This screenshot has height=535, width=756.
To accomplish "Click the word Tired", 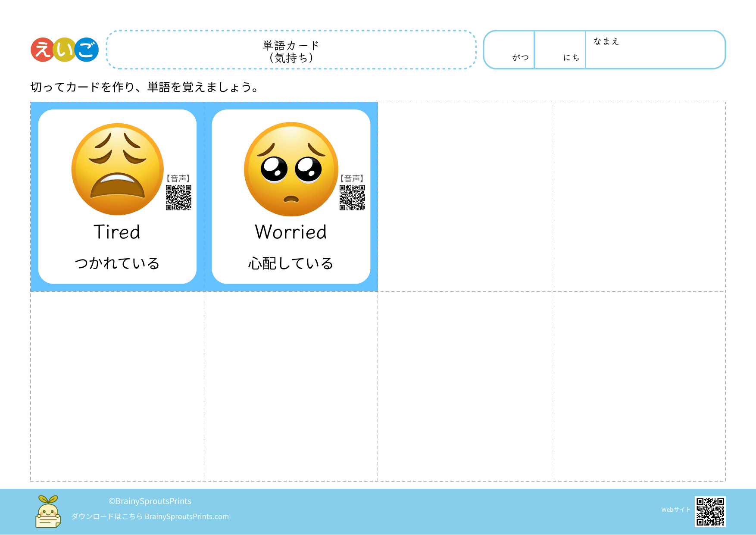I will point(117,232).
